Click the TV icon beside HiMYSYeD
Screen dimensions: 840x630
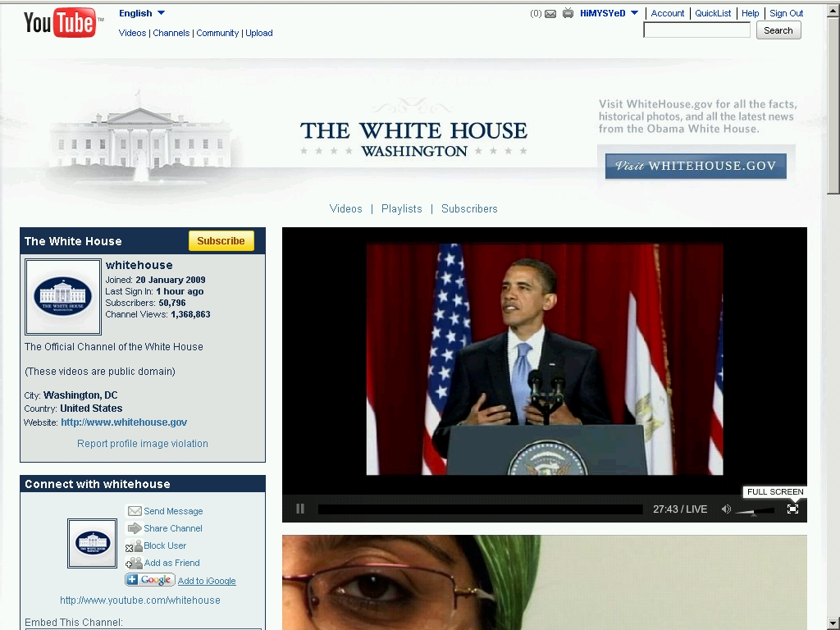click(568, 13)
